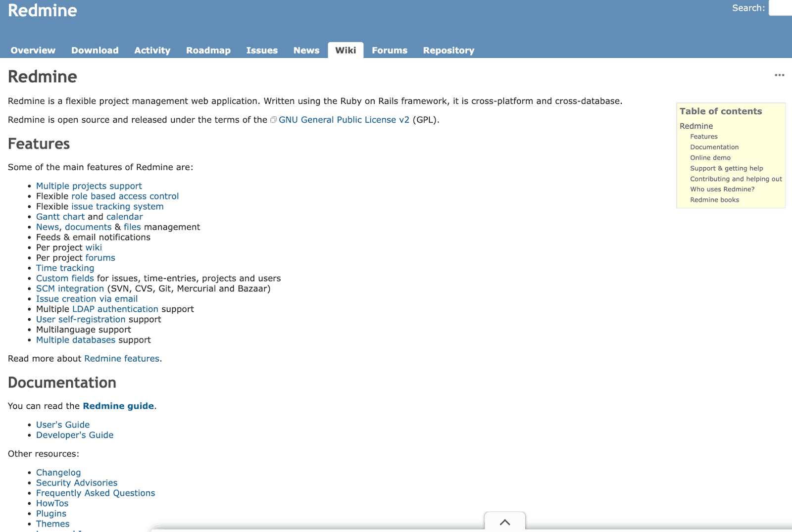This screenshot has width=792, height=532.
Task: Open the Issues tab
Action: click(x=262, y=50)
